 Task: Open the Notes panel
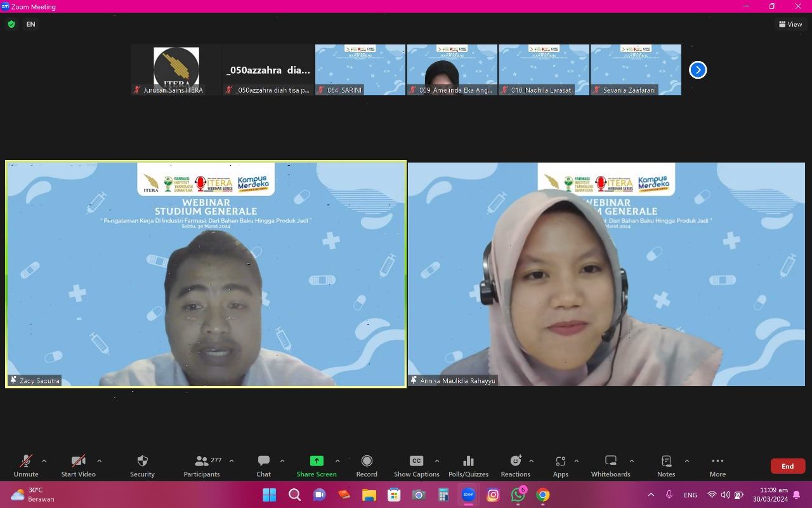click(666, 465)
